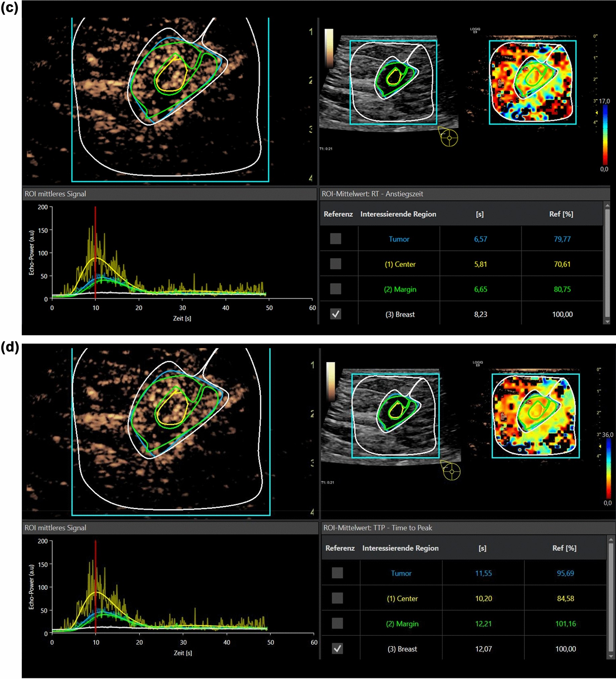Click the RT table vertical scrollbar
Screen dimensions: 616x679
pos(607,263)
